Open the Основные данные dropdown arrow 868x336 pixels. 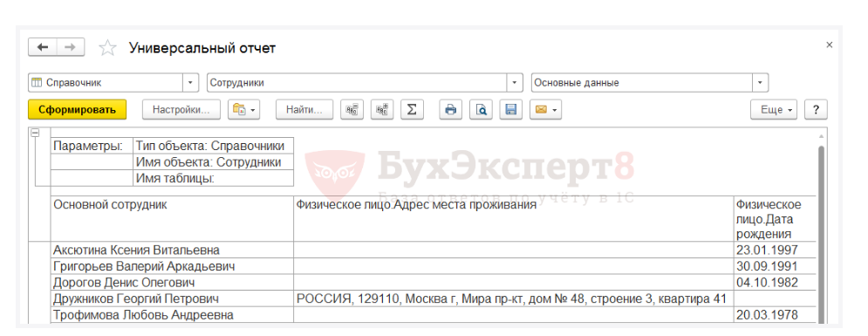coord(761,83)
